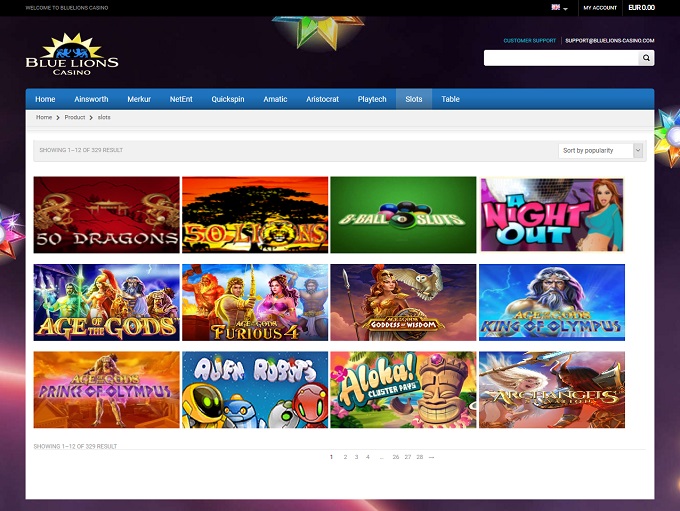Click Home in the breadcrumb
Image resolution: width=680 pixels, height=511 pixels.
tap(44, 117)
